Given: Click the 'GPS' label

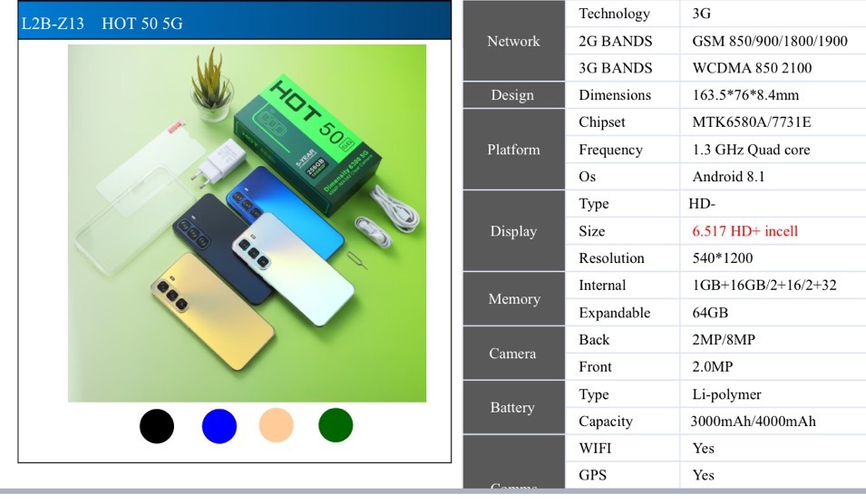Looking at the screenshot, I should tap(593, 475).
